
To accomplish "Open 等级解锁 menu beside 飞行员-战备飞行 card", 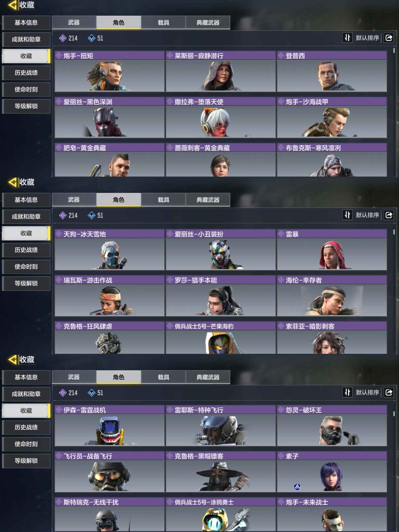I will coord(26,461).
